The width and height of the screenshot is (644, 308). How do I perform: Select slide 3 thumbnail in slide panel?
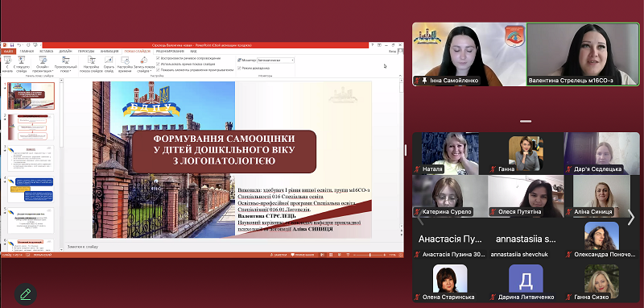(31, 158)
